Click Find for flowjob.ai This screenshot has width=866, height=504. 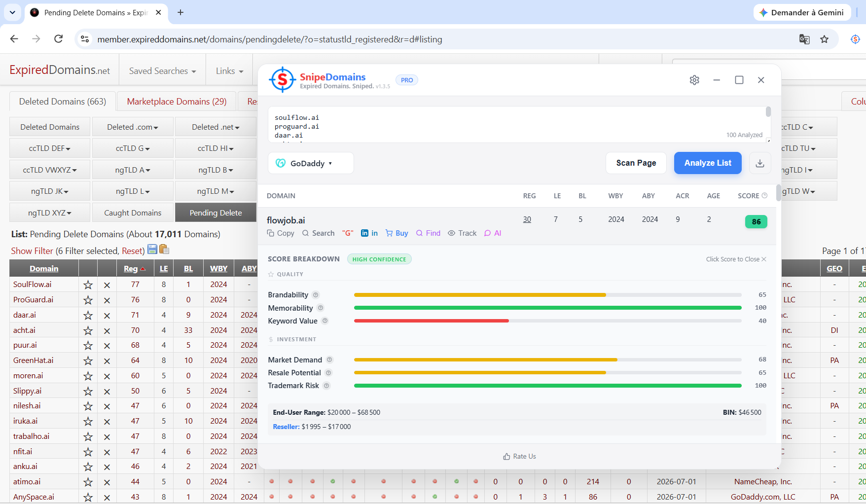[x=428, y=233]
